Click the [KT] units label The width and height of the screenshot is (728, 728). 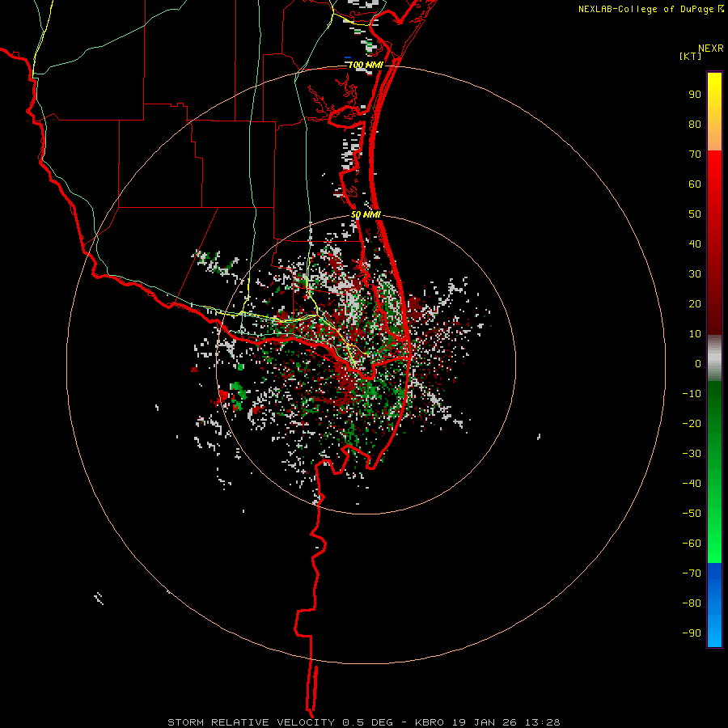click(x=691, y=56)
